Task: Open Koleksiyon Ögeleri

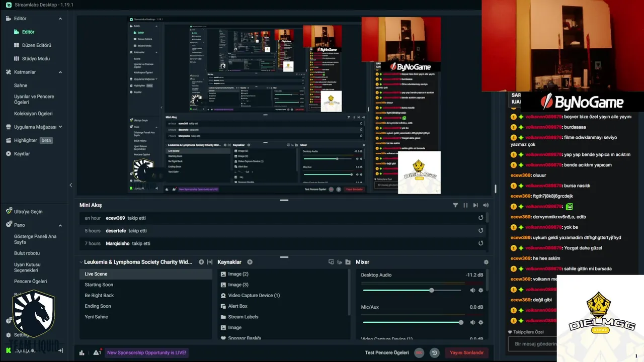Action: pyautogui.click(x=33, y=114)
